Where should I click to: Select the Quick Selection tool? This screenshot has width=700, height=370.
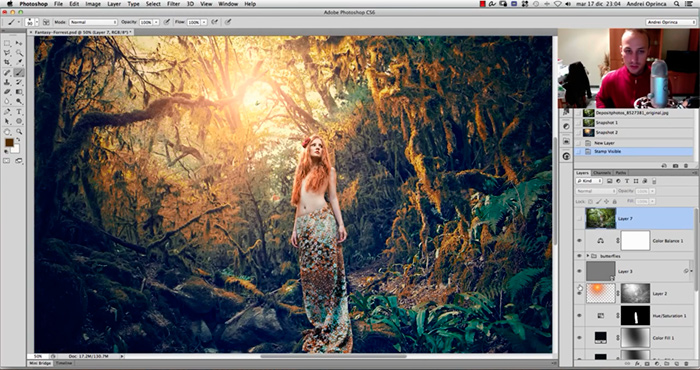19,53
